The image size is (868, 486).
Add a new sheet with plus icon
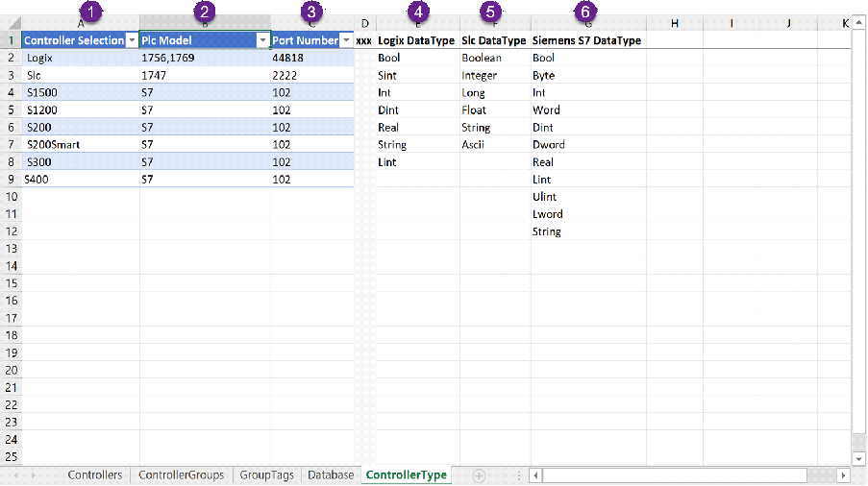tap(479, 475)
